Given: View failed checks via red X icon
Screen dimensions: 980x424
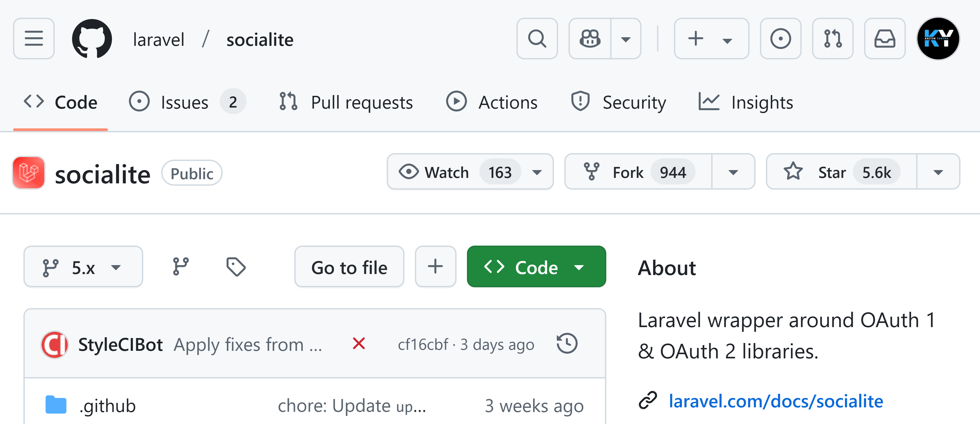Looking at the screenshot, I should point(359,343).
